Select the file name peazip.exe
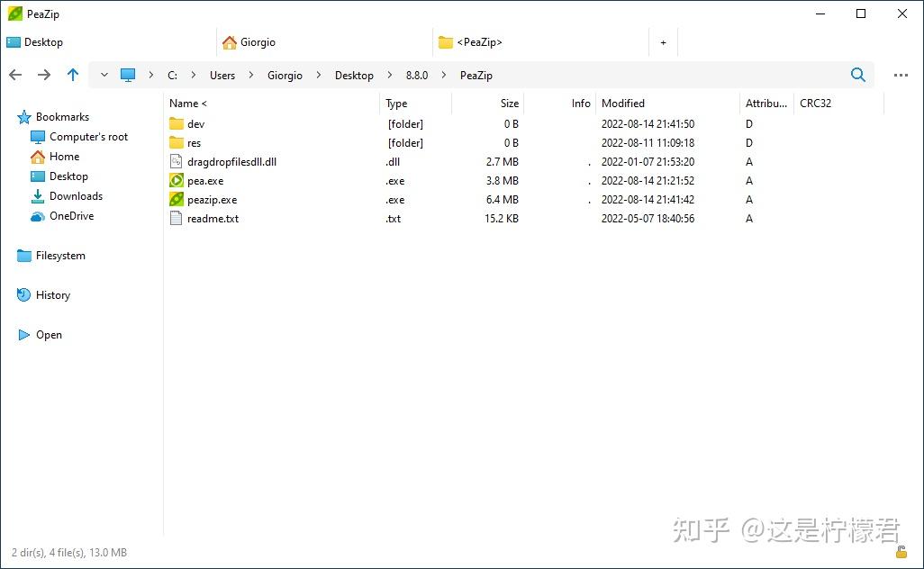This screenshot has width=924, height=569. [213, 200]
